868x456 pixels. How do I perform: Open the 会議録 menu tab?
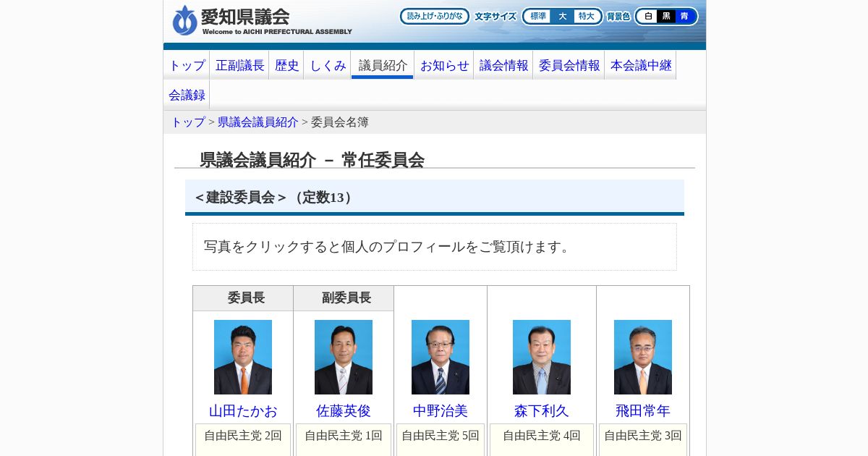[187, 95]
